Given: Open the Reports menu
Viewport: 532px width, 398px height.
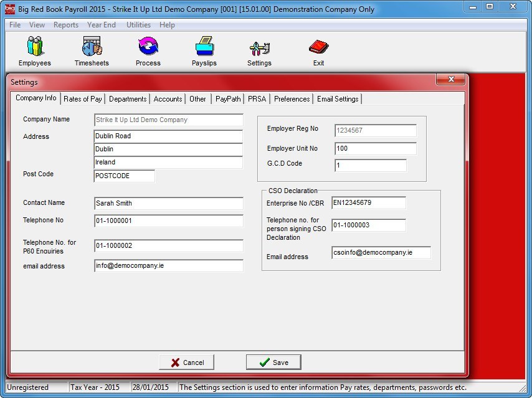Looking at the screenshot, I should pos(66,25).
